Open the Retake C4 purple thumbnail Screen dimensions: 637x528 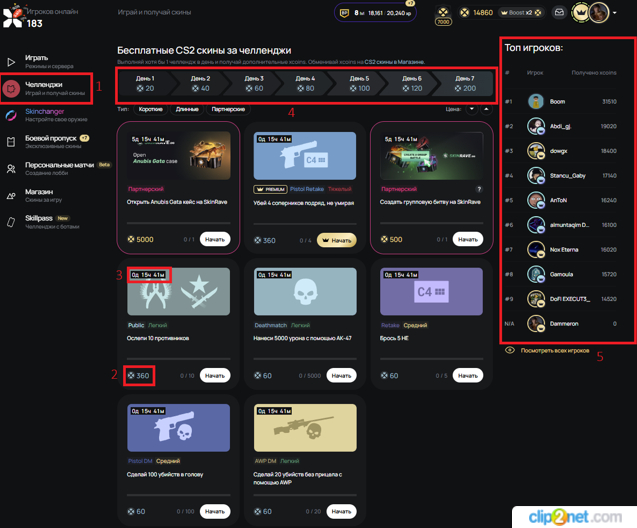point(431,292)
